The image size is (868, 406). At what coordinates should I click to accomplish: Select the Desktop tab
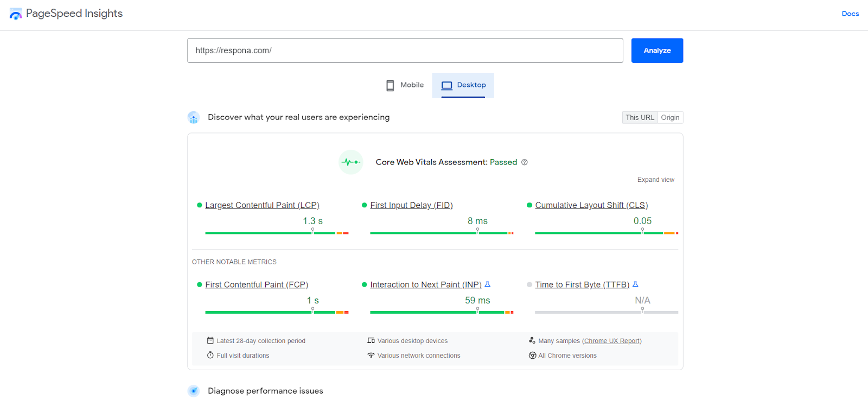pyautogui.click(x=463, y=85)
